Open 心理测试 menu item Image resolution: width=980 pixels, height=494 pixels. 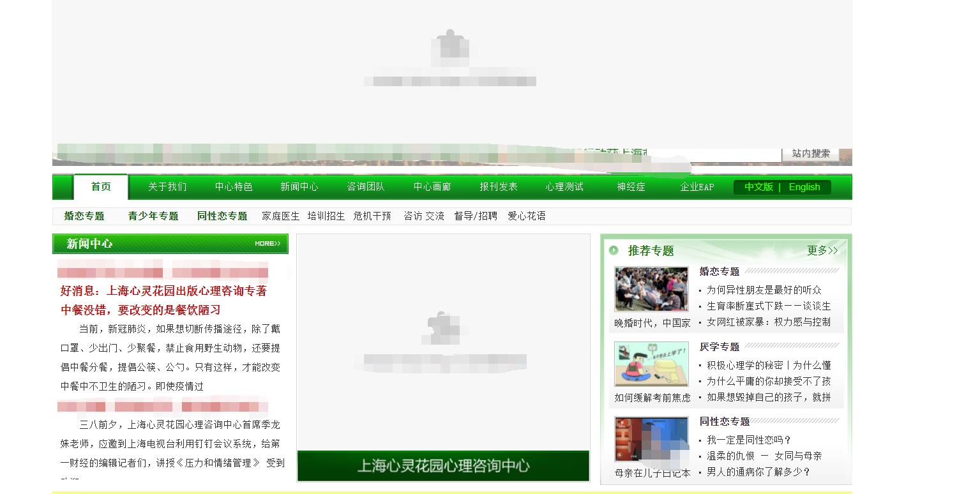click(564, 187)
